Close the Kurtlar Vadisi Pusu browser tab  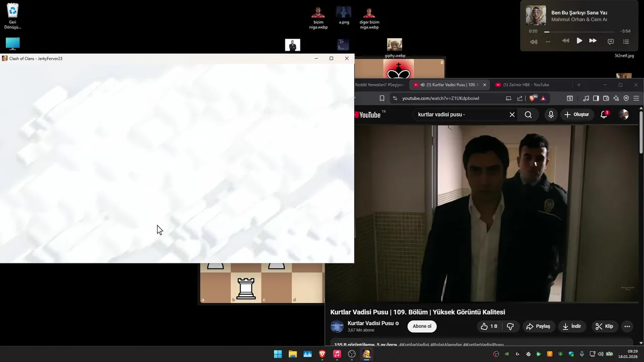click(485, 85)
